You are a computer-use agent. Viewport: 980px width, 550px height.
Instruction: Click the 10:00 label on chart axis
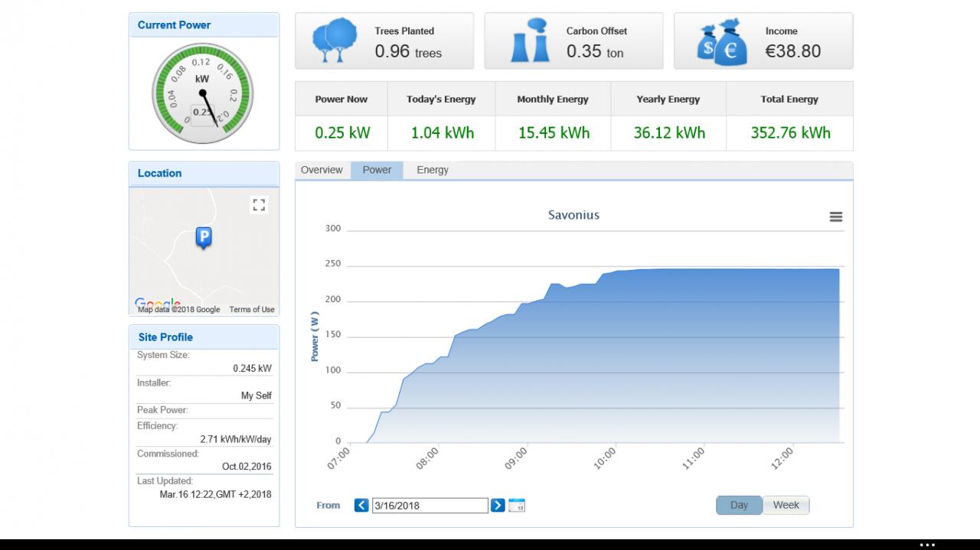coord(605,457)
